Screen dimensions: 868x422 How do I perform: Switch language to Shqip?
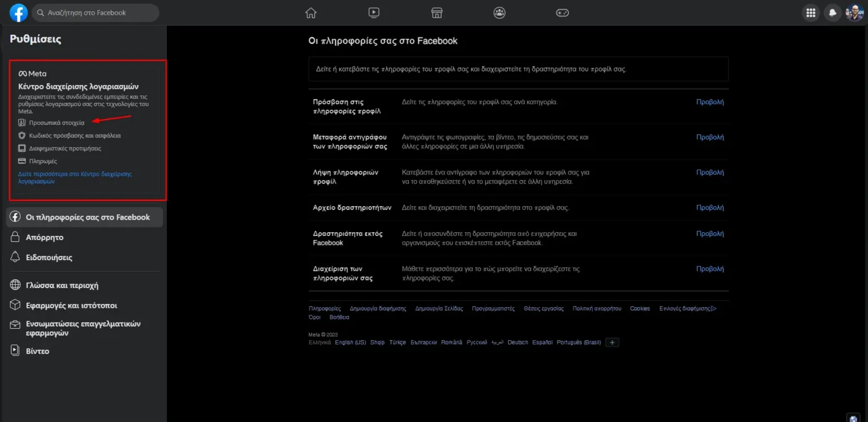tap(377, 343)
